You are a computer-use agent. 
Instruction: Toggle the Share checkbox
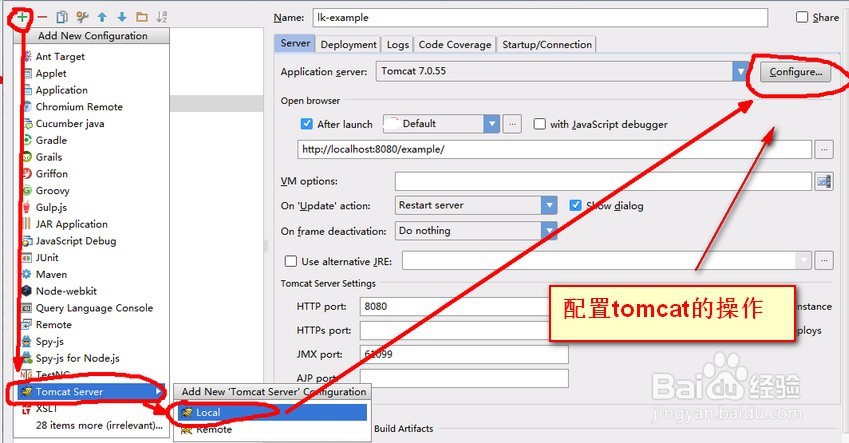pos(802,17)
